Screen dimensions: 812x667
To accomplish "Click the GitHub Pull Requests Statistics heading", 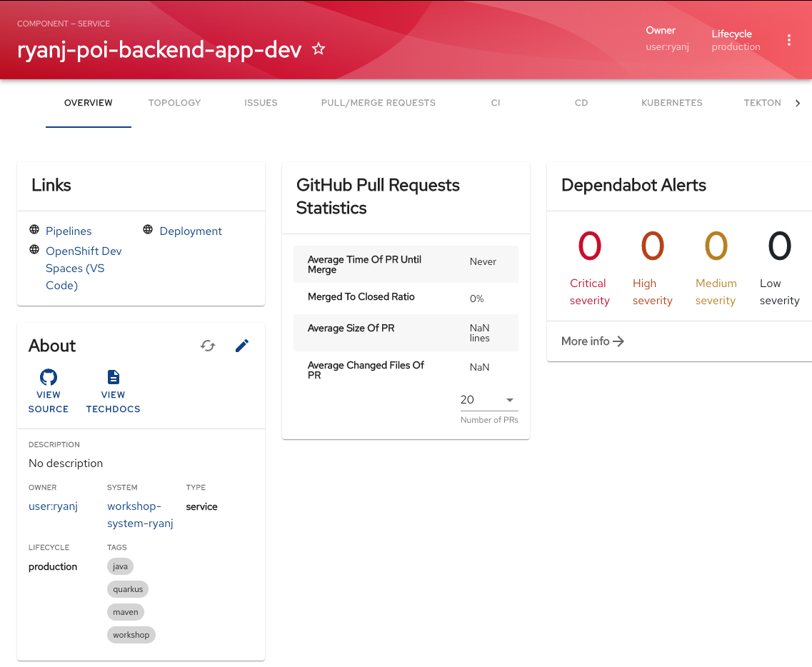I will coord(378,196).
